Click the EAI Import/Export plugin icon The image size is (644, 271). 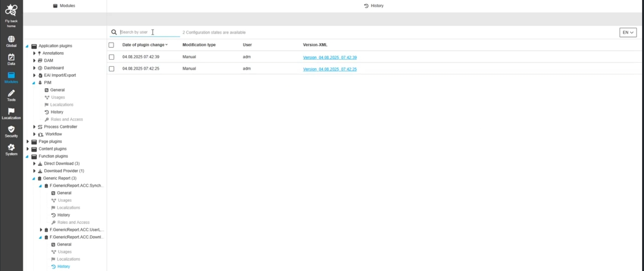tap(40, 75)
